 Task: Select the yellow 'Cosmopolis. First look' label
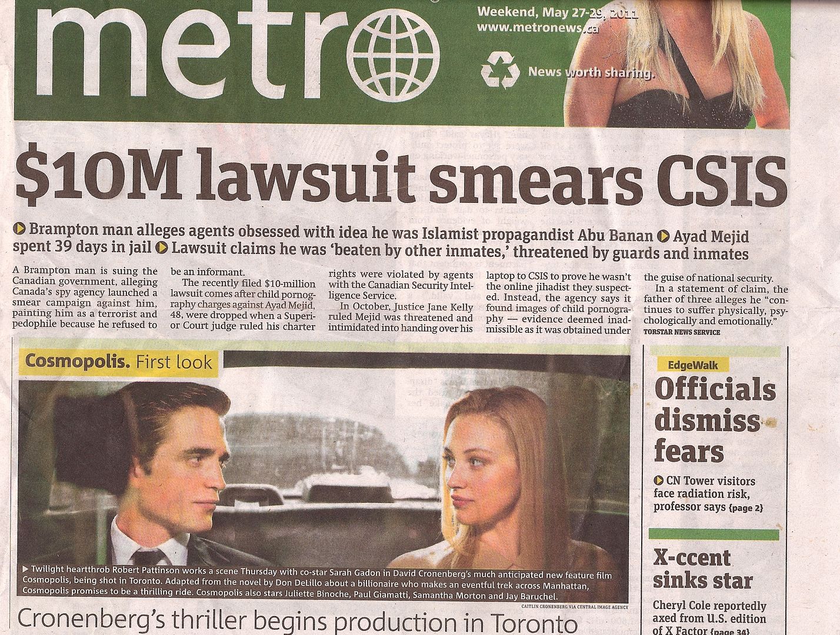pos(118,362)
